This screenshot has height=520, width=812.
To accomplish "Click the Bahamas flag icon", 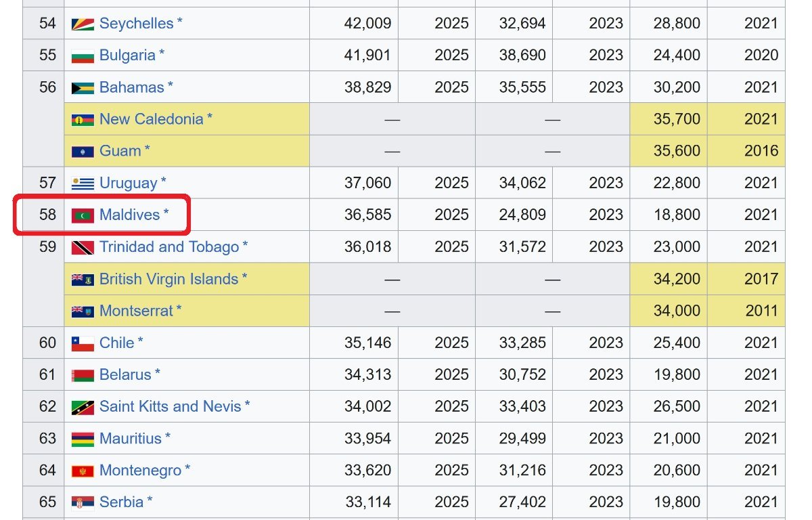I will (x=83, y=88).
